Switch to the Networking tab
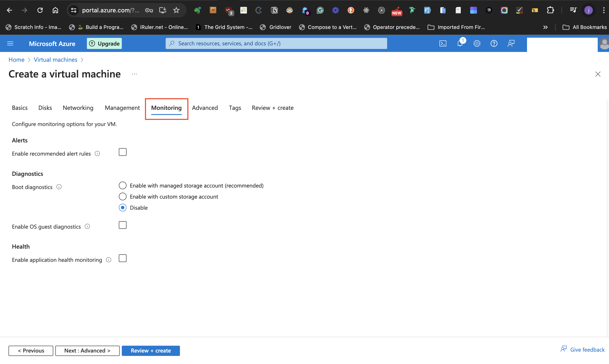This screenshot has width=609, height=364. 78,108
